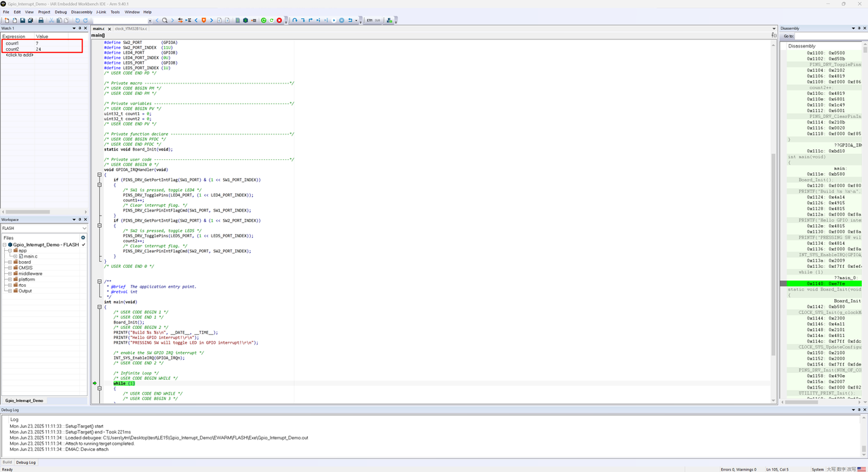The width and height of the screenshot is (868, 472).
Task: Click the US flag language indicator
Action: pyautogui.click(x=861, y=469)
